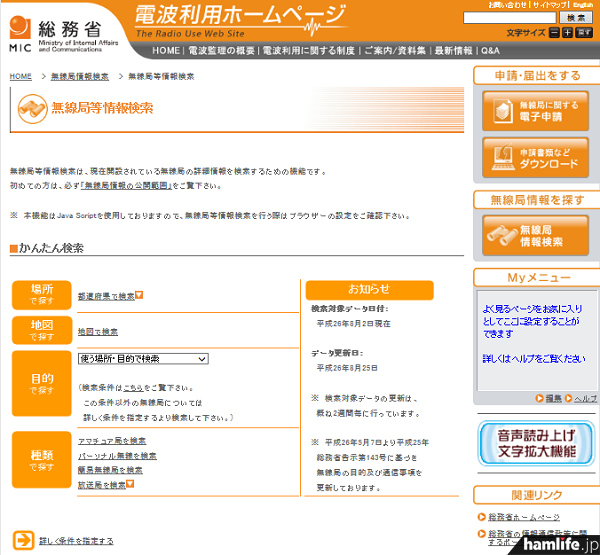600x555 pixels.
Task: Expand the 放送局を検索 arrow
Action: coord(130,485)
